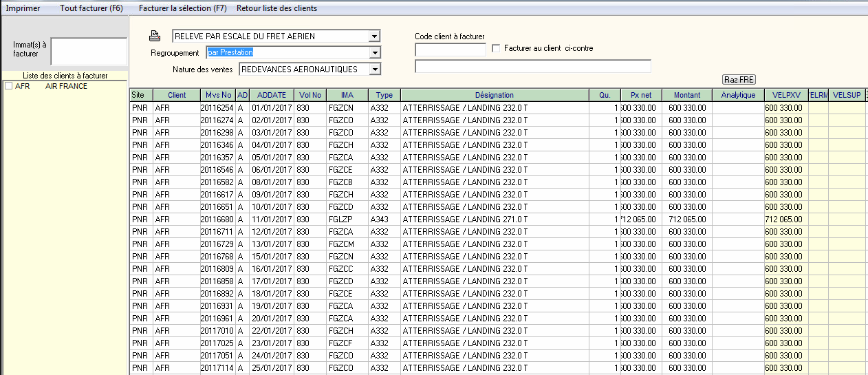Click the printer icon beside report dropdown
The width and height of the screenshot is (868, 375).
(155, 36)
